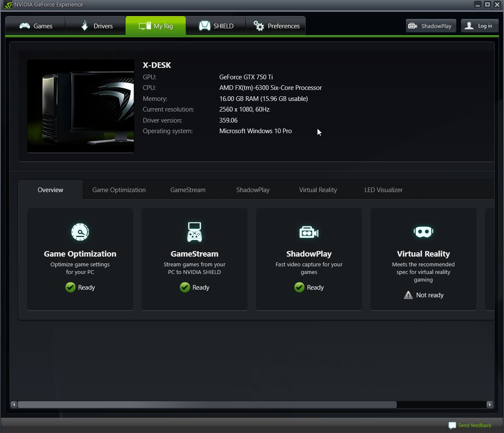The height and width of the screenshot is (433, 504).
Task: Click green check under Game Optimization
Action: 70,287
